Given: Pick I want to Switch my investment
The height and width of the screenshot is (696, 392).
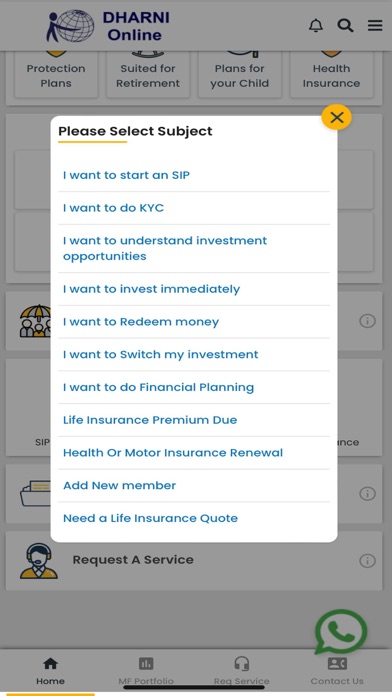Looking at the screenshot, I should pos(194,355).
